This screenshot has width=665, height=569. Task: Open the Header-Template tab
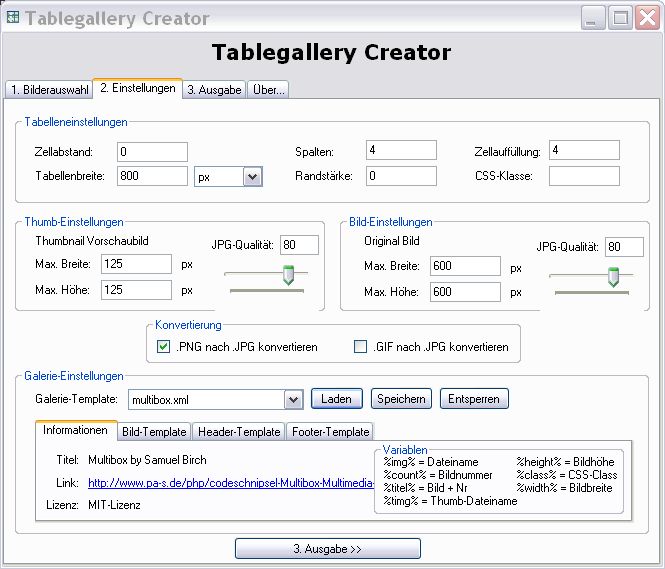point(239,432)
